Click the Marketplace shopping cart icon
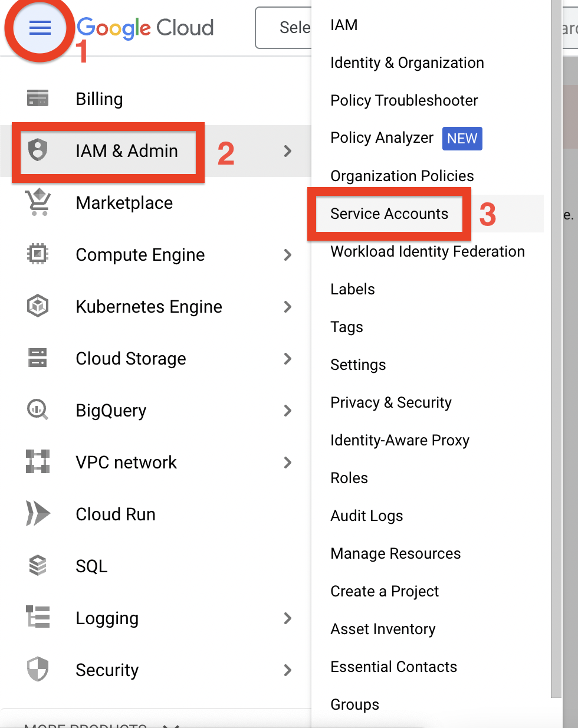The width and height of the screenshot is (578, 728). click(38, 202)
